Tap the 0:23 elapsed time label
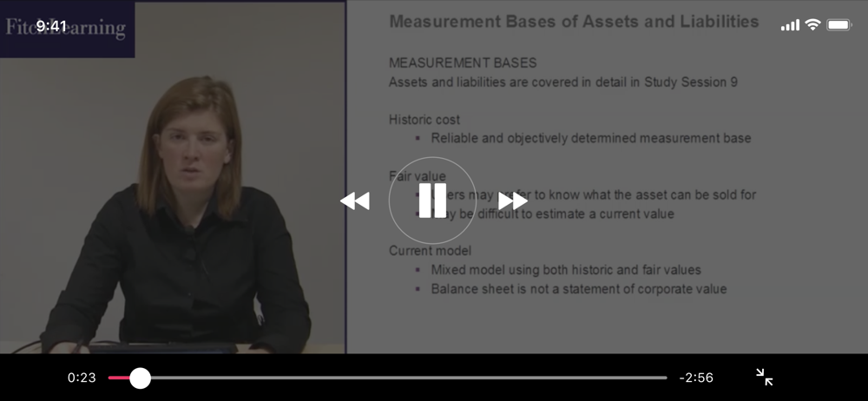This screenshot has width=868, height=401. [x=82, y=378]
